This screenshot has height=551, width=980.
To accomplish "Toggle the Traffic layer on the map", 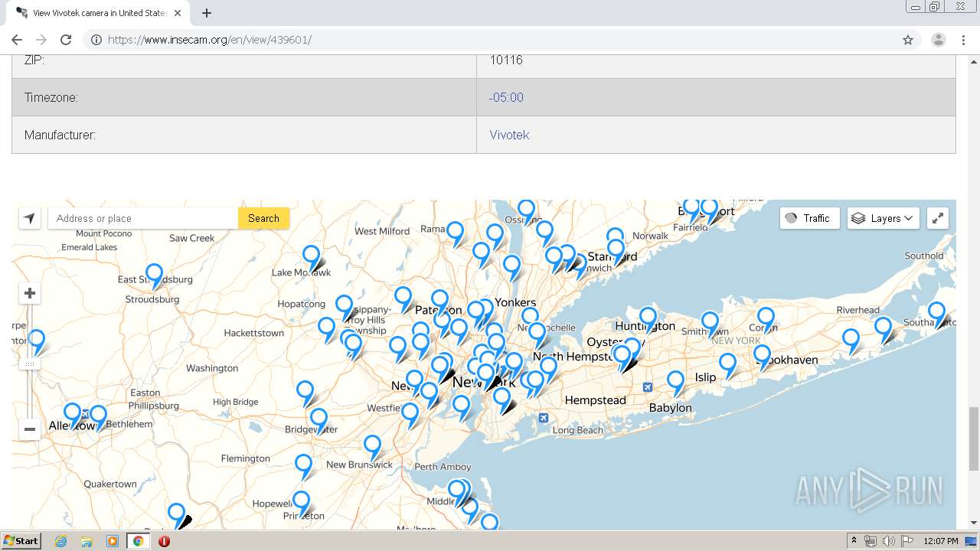I will click(x=809, y=218).
